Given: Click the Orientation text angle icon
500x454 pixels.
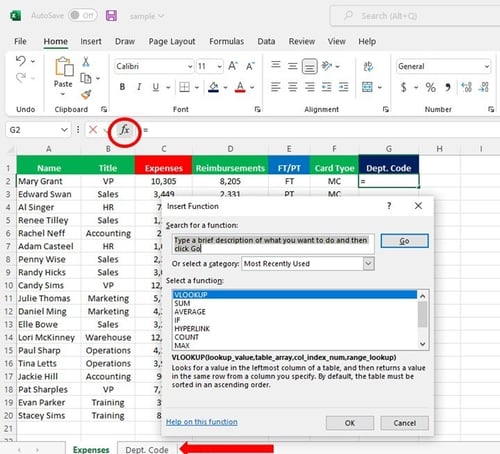Looking at the screenshot, I should 326,66.
